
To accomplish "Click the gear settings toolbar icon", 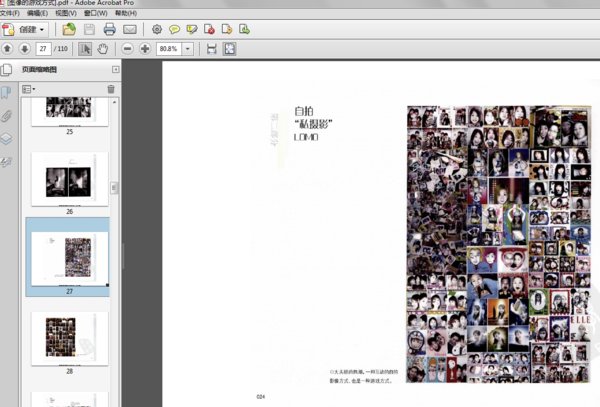I will [157, 29].
